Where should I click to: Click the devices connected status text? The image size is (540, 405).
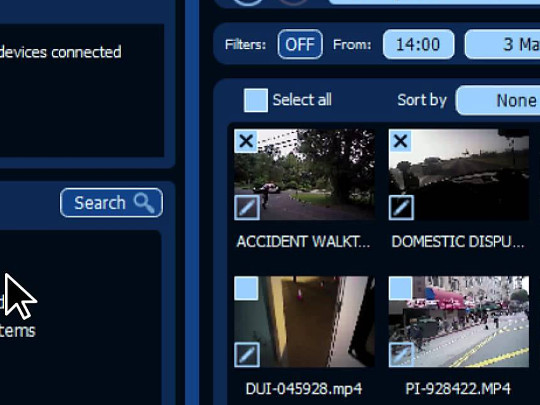coord(60,52)
